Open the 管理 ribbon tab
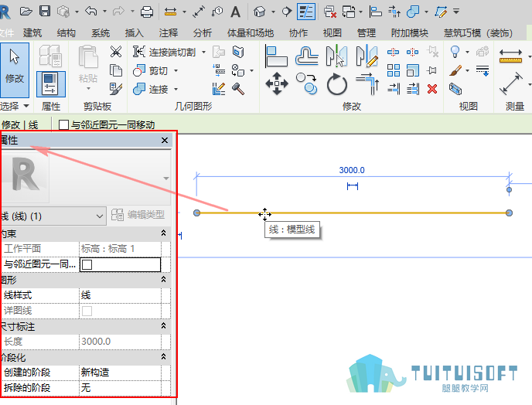532x405 pixels. click(367, 33)
